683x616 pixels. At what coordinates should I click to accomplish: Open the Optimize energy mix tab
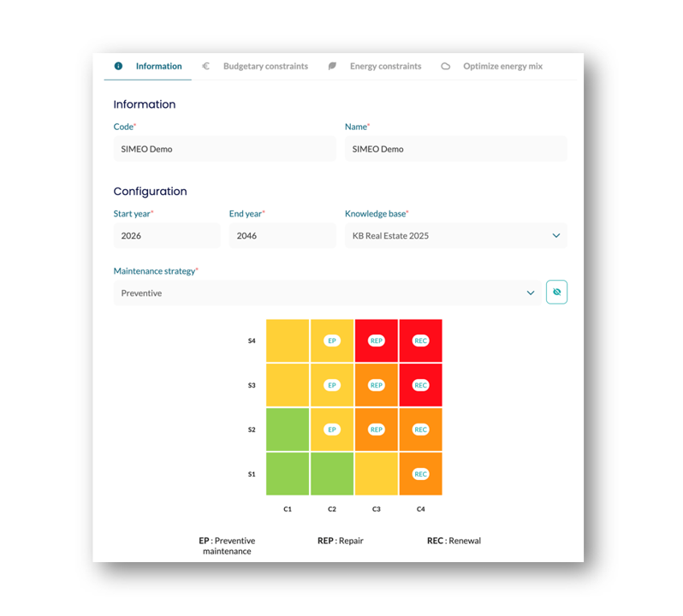coord(502,66)
